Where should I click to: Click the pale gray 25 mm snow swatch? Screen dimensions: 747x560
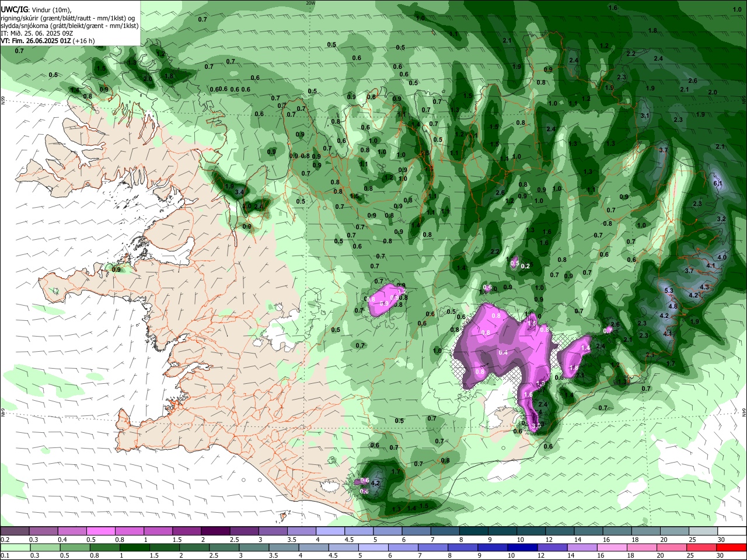tap(703, 531)
